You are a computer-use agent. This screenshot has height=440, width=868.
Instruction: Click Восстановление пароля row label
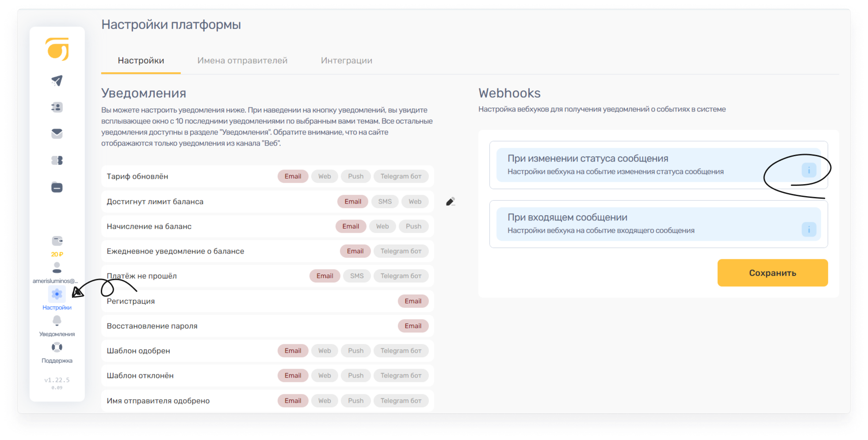coord(152,326)
